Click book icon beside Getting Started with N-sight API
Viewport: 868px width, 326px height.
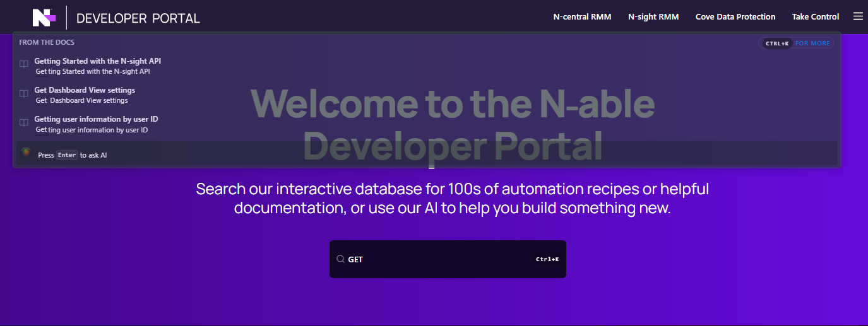23,64
